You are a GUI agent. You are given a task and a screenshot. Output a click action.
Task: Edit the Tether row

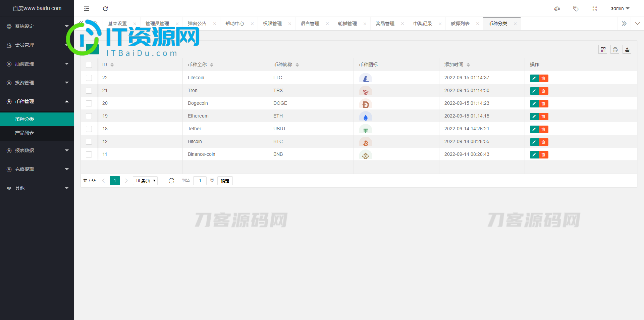(534, 129)
